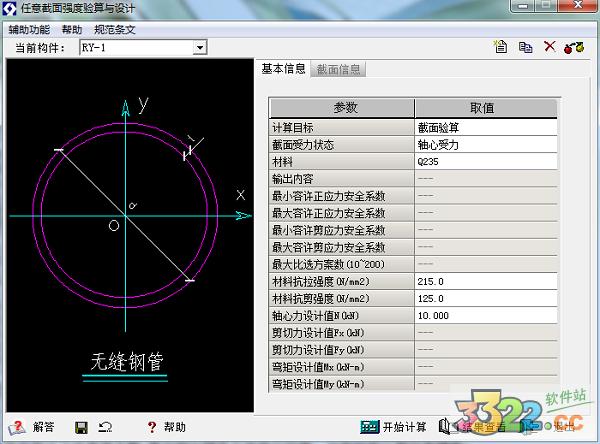Select the 最大容许剪应力安全系数 row
The width and height of the screenshot is (600, 444).
[x=342, y=247]
